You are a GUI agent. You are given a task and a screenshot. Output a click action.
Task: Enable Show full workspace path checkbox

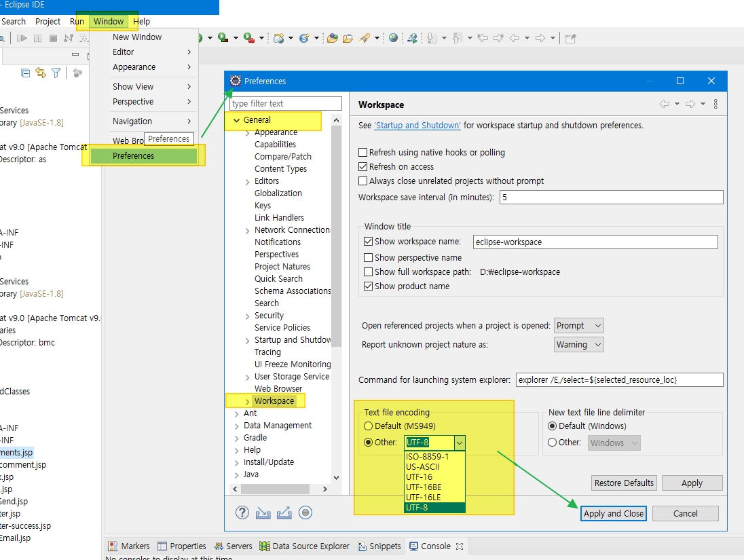(x=368, y=272)
